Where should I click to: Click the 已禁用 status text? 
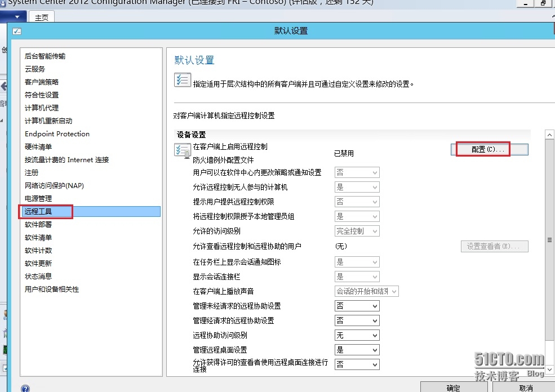click(x=344, y=153)
